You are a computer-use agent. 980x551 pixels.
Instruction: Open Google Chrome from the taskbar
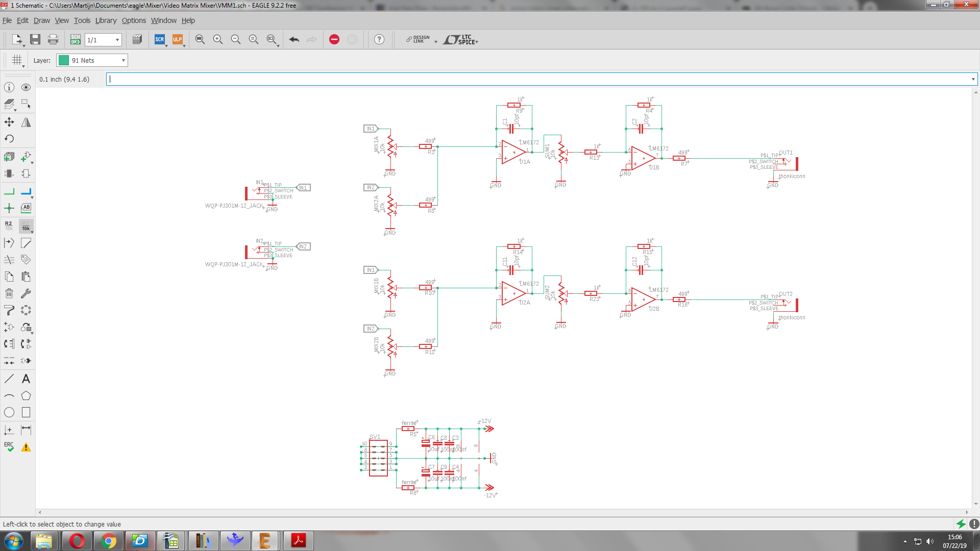[108, 541]
